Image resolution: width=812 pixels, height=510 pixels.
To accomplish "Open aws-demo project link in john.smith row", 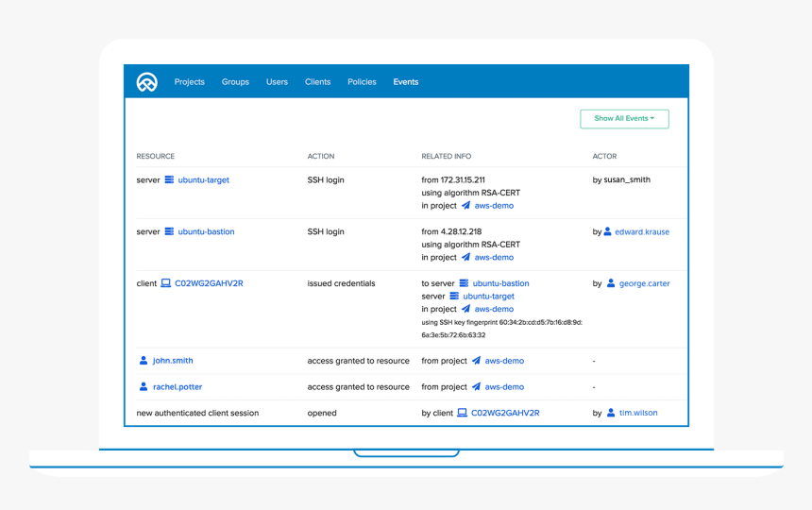I will pos(504,361).
